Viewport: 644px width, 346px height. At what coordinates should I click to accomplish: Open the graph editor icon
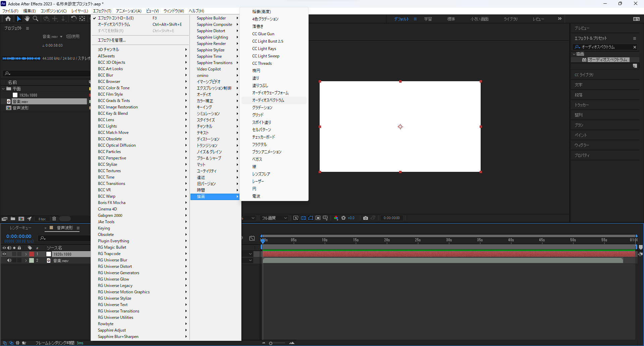[x=252, y=238]
